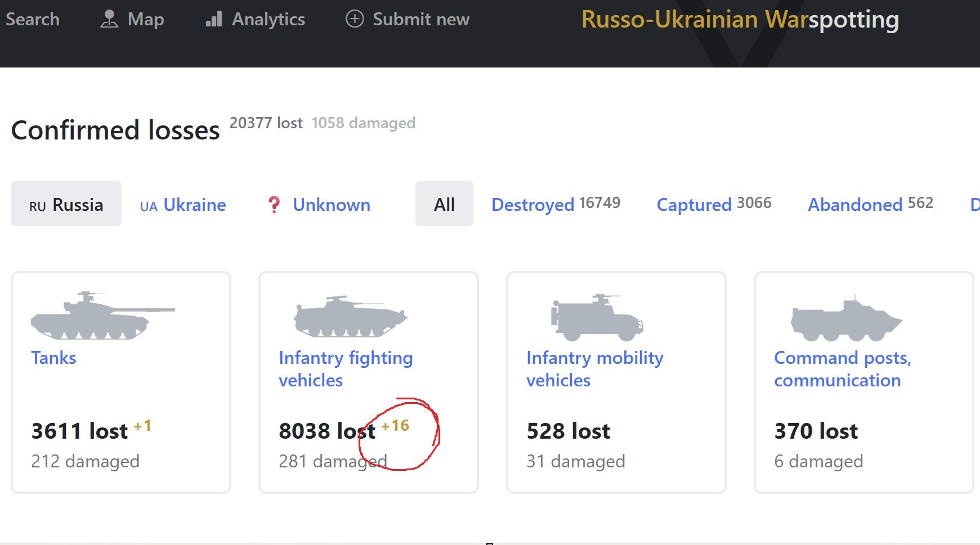This screenshot has width=980, height=545.
Task: Select the Russia filter tab
Action: tap(66, 204)
